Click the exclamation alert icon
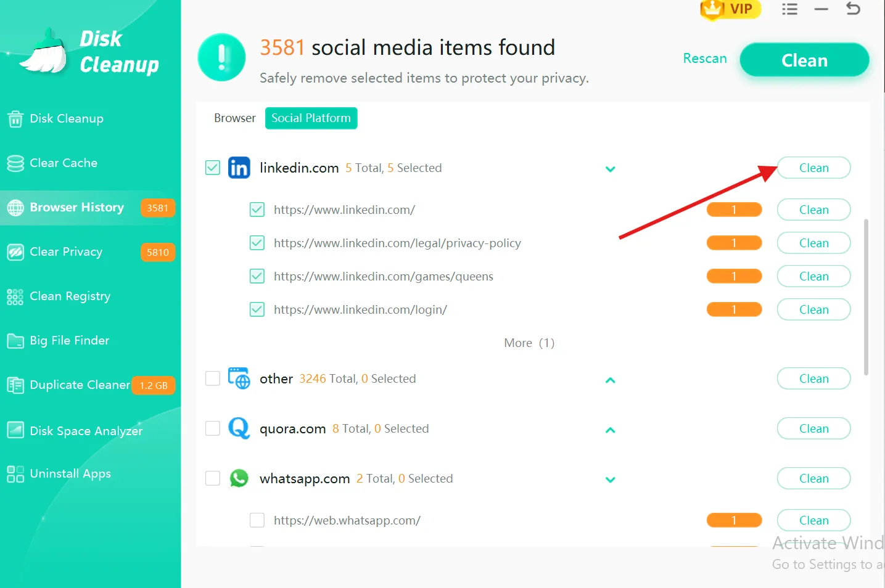The image size is (885, 588). click(221, 57)
